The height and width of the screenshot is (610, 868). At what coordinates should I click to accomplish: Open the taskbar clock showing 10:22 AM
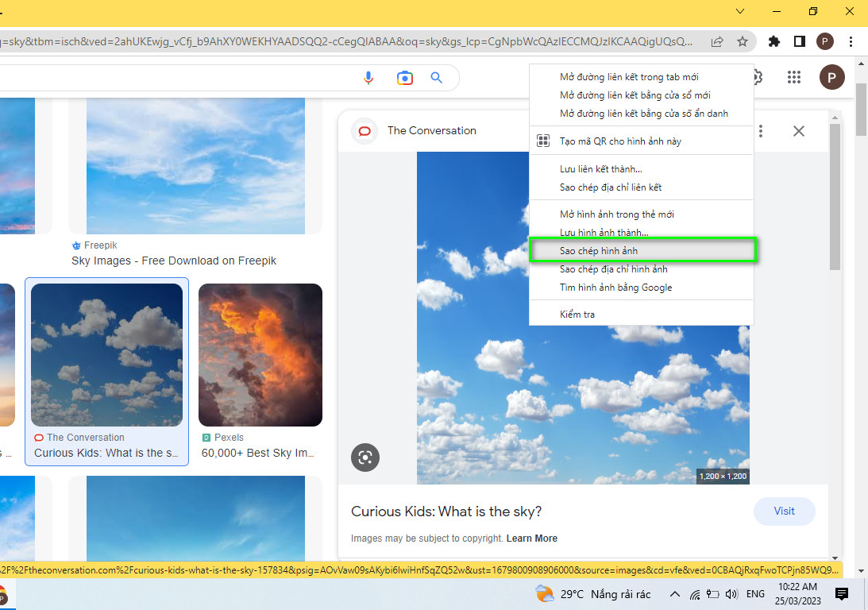[797, 594]
